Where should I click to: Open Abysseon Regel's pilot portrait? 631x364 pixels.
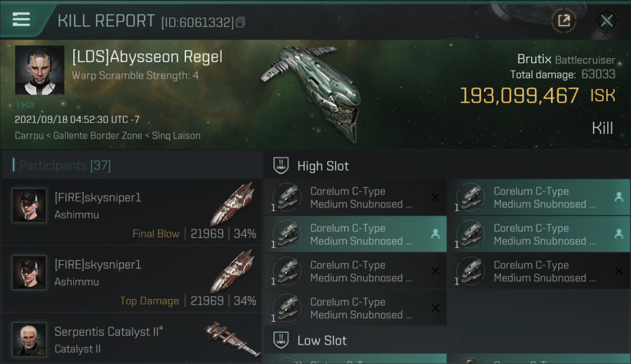(x=40, y=70)
